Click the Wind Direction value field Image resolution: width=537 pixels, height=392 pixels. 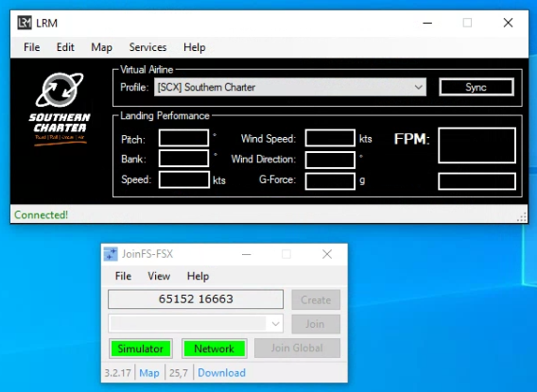(330, 160)
